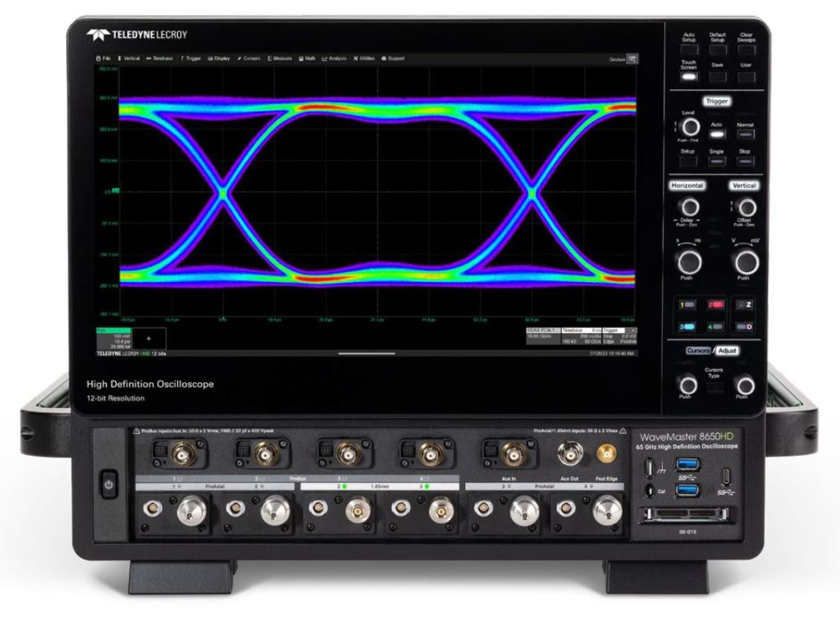Push the trigger Level knob
Viewport: 840px width, 620px height.
pyautogui.click(x=690, y=126)
